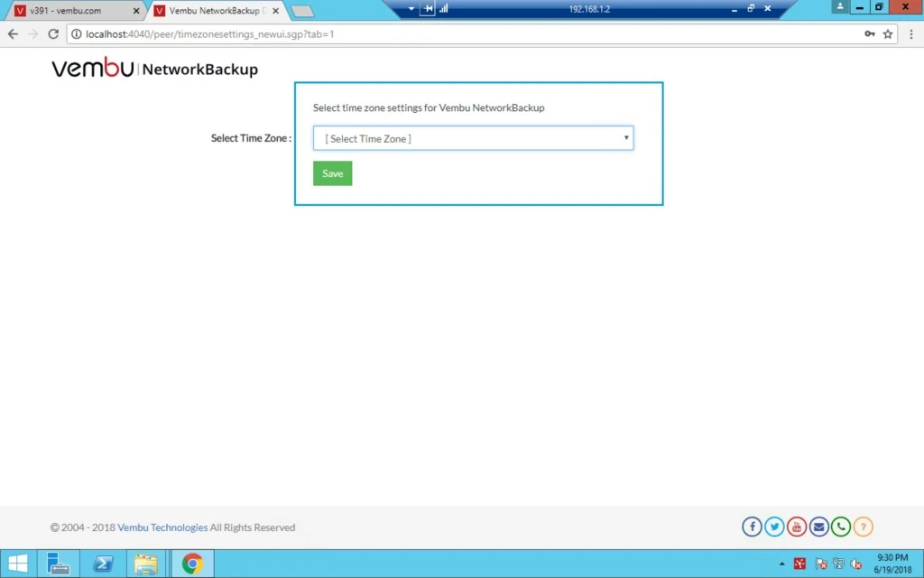Open the Windows Start menu
The image size is (924, 578).
click(18, 564)
